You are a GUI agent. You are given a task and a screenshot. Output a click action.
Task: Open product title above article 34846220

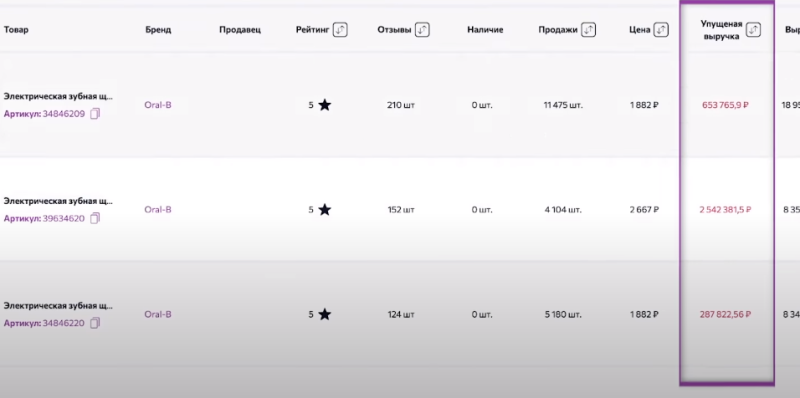click(x=58, y=306)
